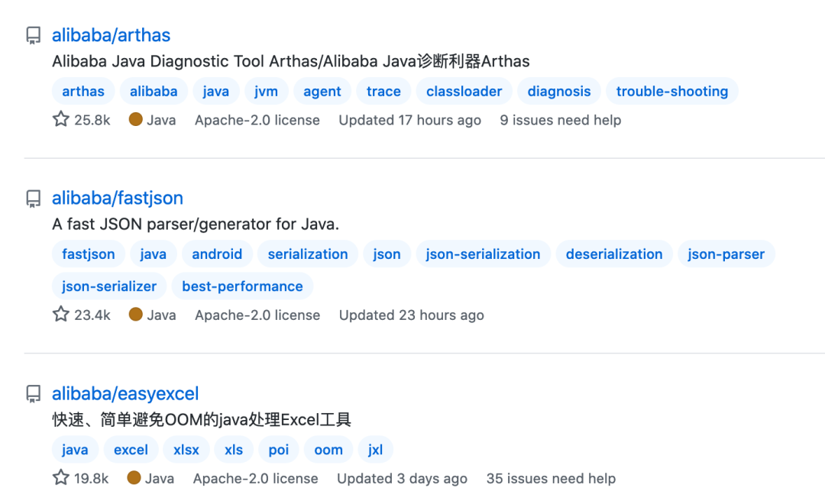Open the alibaba/easyexcel repository link
The height and width of the screenshot is (504, 825).
(125, 393)
